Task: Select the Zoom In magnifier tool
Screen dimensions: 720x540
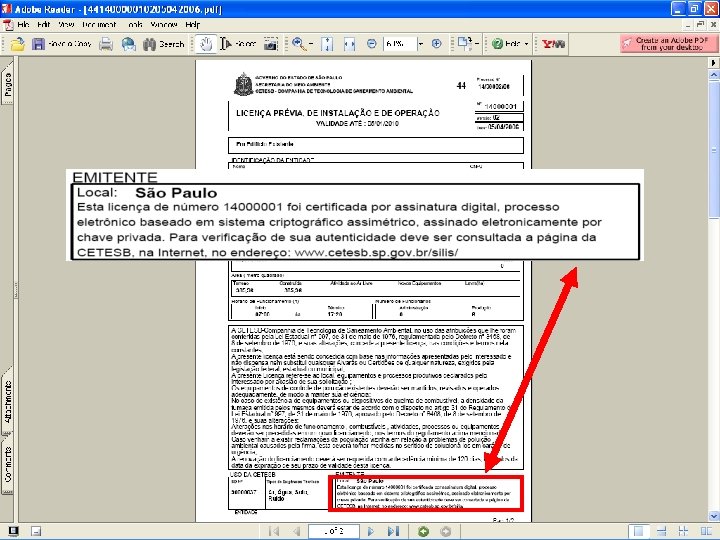Action: (x=298, y=44)
